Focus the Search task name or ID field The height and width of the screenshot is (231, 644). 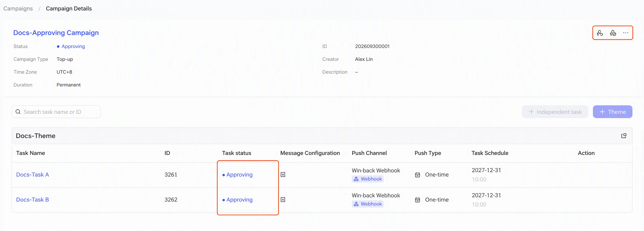[56, 112]
